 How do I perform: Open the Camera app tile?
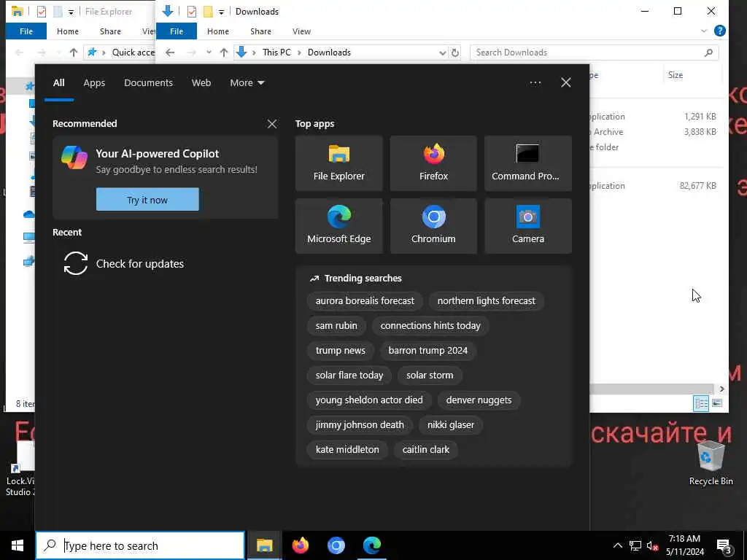coord(528,226)
